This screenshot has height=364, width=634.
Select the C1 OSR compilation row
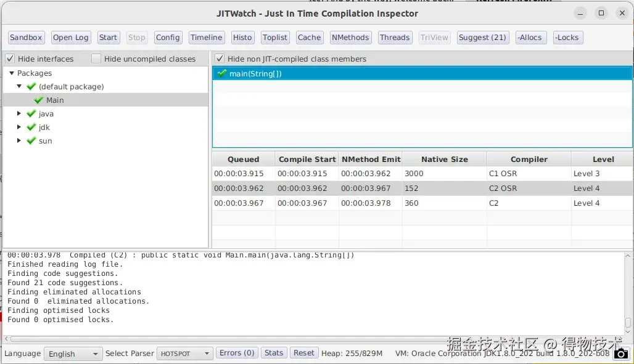point(422,174)
